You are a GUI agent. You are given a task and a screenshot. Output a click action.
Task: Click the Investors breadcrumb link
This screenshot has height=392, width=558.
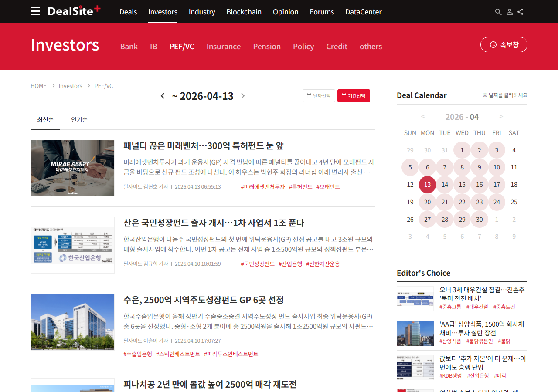coord(70,86)
